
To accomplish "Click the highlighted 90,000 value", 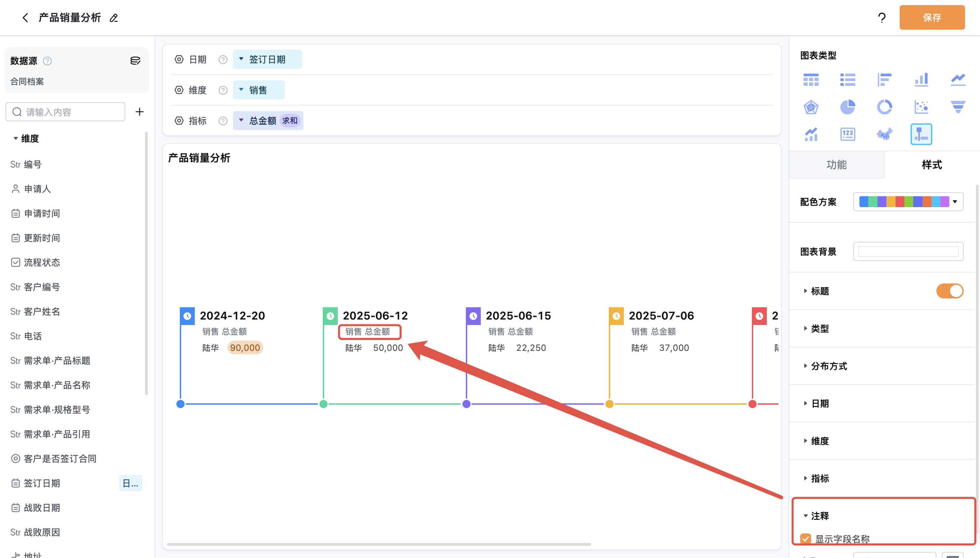I will [x=245, y=347].
